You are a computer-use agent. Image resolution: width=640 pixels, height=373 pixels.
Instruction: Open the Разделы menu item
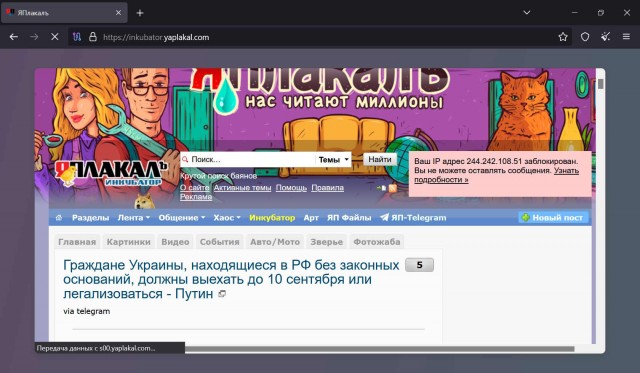tap(90, 218)
